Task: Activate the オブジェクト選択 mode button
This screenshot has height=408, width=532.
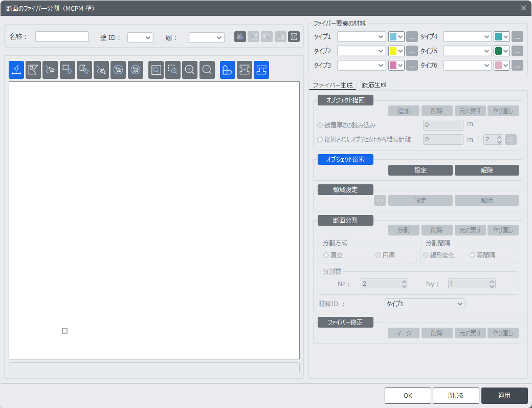Action: tap(345, 160)
